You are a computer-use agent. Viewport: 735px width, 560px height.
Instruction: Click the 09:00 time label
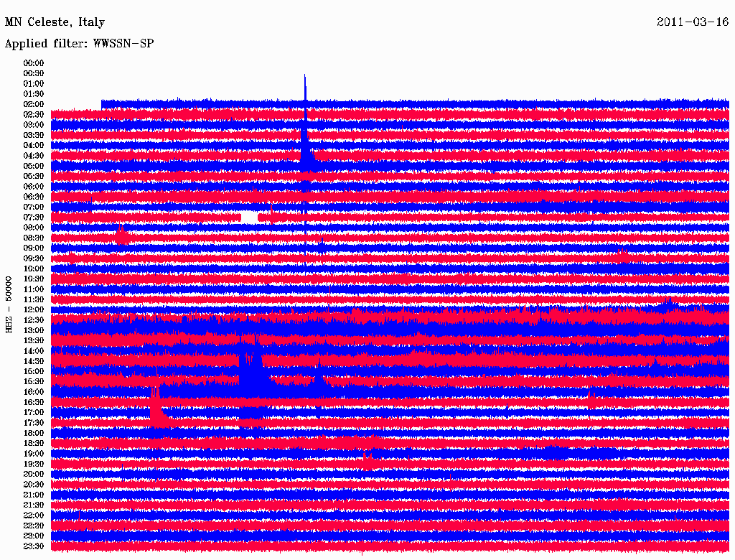tap(33, 248)
